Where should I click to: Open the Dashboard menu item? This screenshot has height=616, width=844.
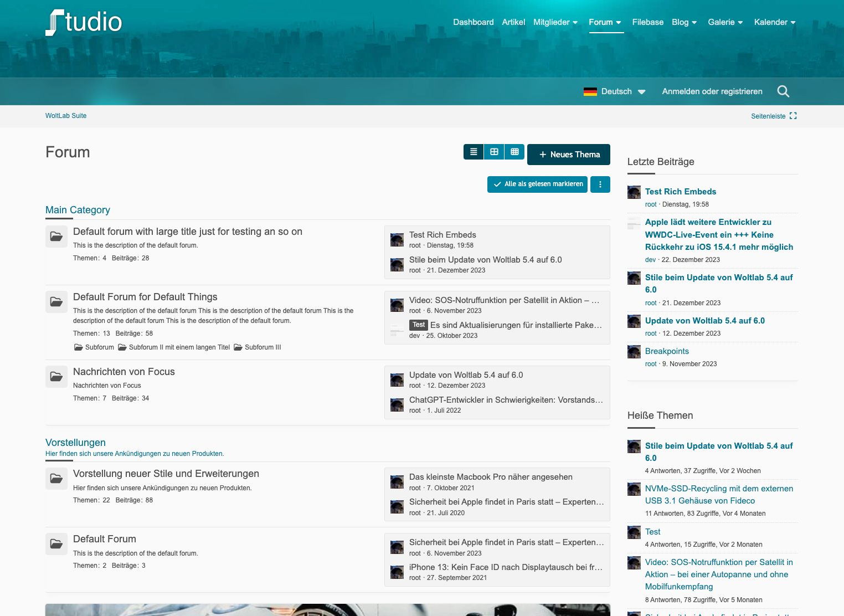[473, 22]
